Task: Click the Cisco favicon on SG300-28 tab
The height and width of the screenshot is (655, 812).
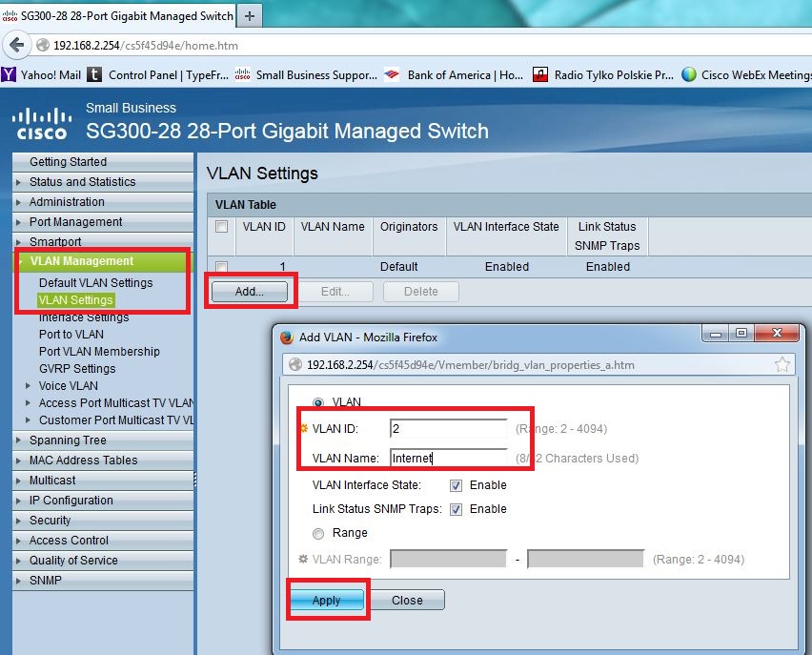Action: coord(10,16)
